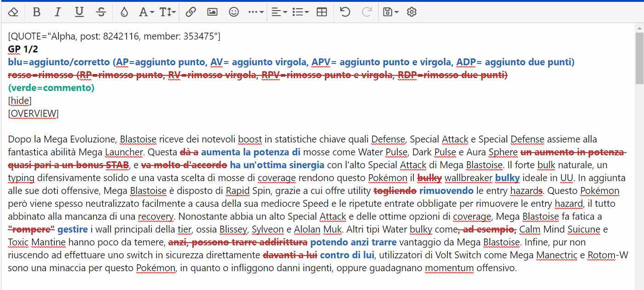Click the insert table icon
644x290 pixels.
point(322,12)
